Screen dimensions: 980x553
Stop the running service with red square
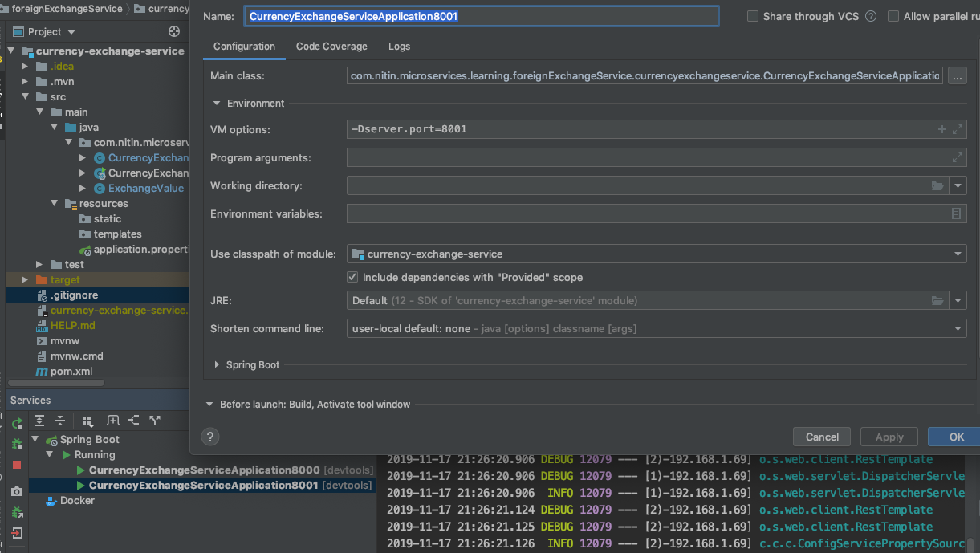coord(17,465)
